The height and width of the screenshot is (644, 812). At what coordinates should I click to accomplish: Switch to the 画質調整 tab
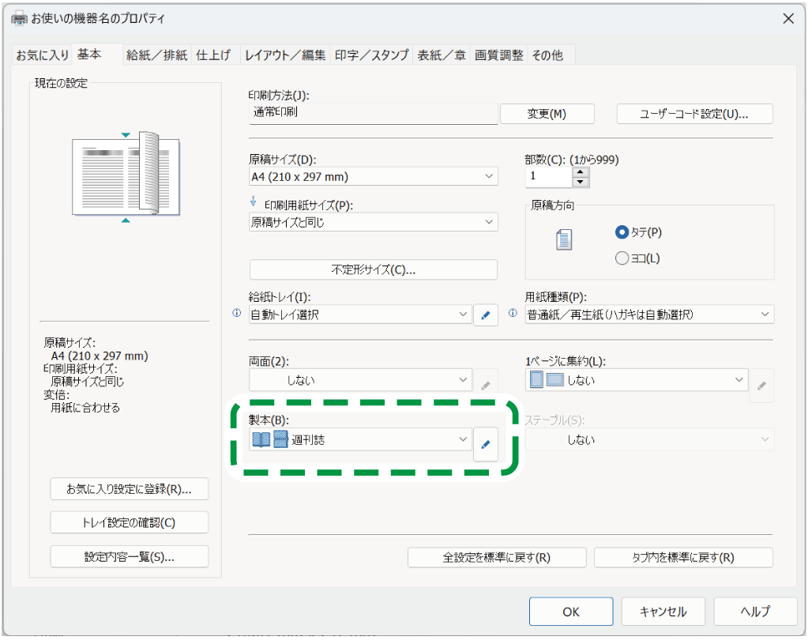click(x=499, y=55)
